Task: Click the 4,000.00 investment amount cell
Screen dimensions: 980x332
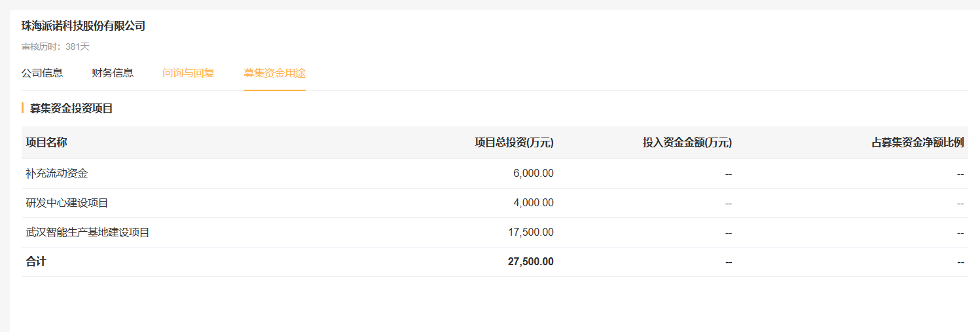Action: 533,203
